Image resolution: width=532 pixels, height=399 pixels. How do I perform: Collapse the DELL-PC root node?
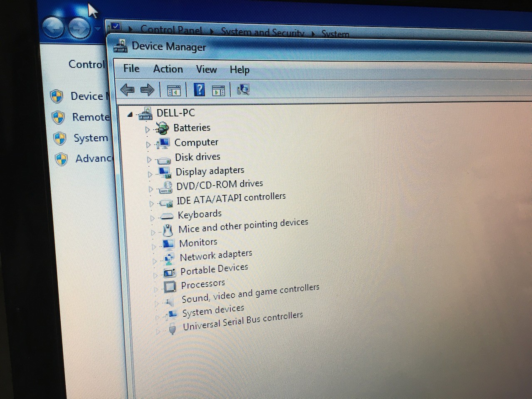click(x=130, y=114)
